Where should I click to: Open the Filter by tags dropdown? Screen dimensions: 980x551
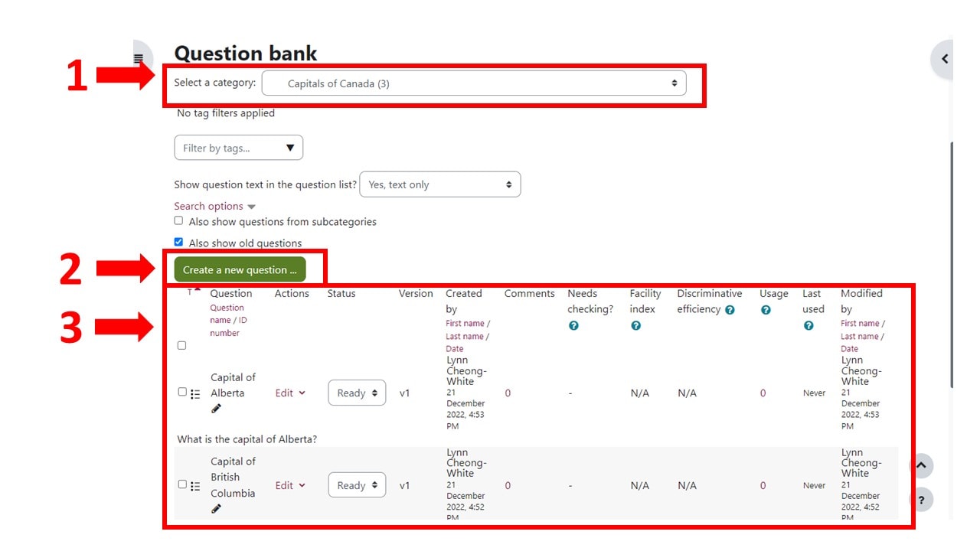click(x=238, y=148)
